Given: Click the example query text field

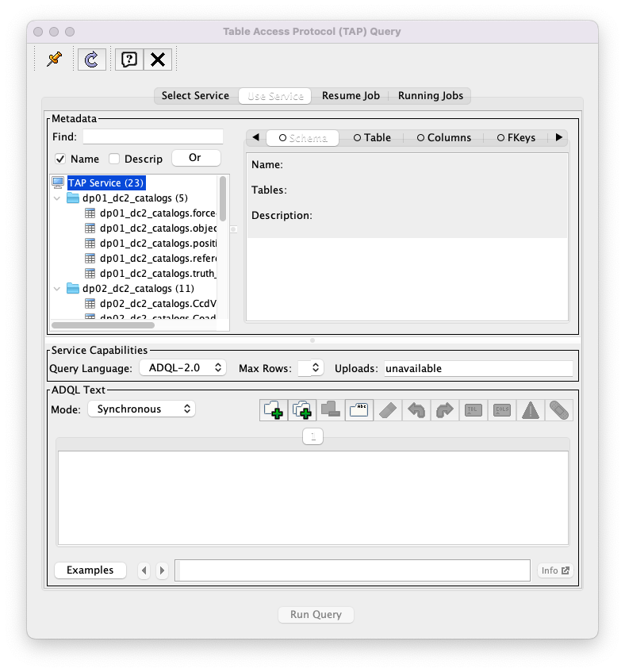Looking at the screenshot, I should [352, 570].
